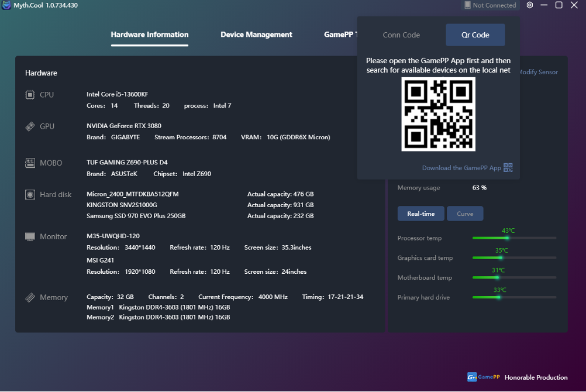Viewport: 586px width, 392px height.
Task: Click the 33℃ hard drive temperature reading
Action: 499,290
